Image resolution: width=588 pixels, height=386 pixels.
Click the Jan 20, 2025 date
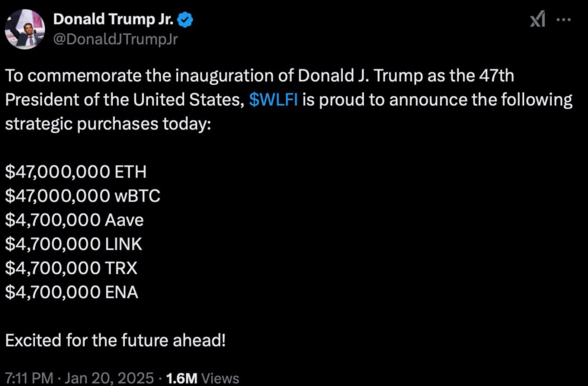click(109, 378)
